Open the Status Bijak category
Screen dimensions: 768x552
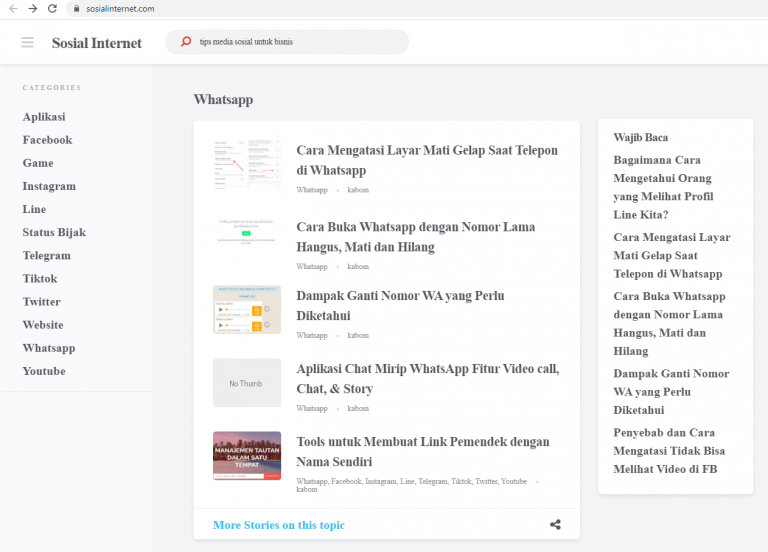click(x=54, y=232)
